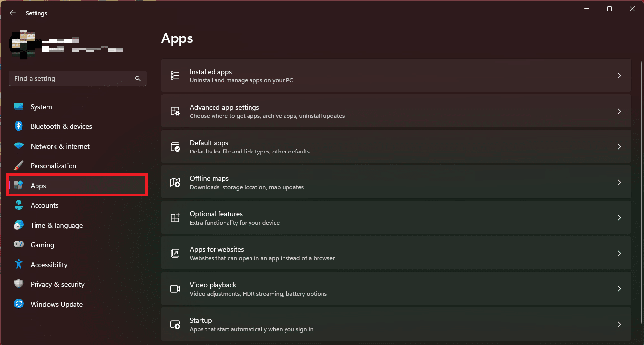Click the Offline maps chevron arrow

pyautogui.click(x=619, y=182)
